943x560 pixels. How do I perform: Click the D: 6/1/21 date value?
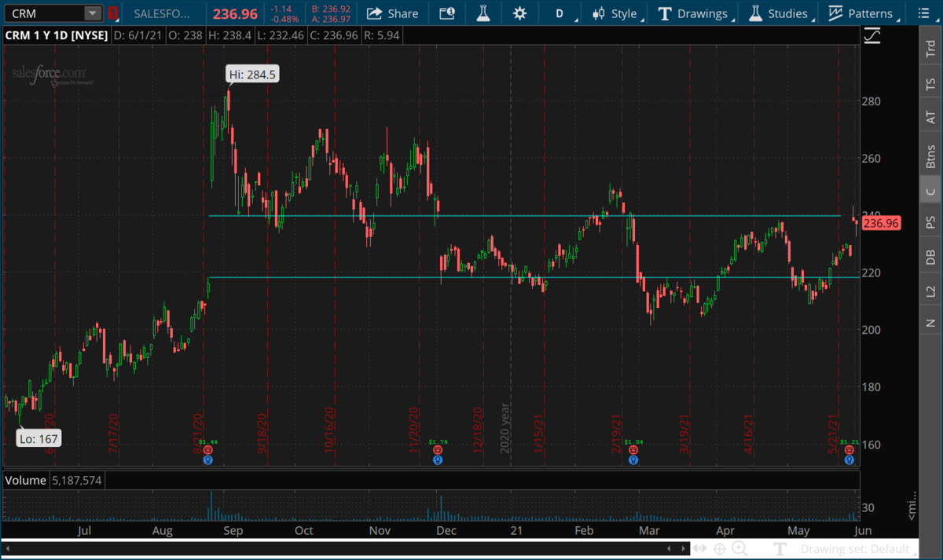coord(137,35)
